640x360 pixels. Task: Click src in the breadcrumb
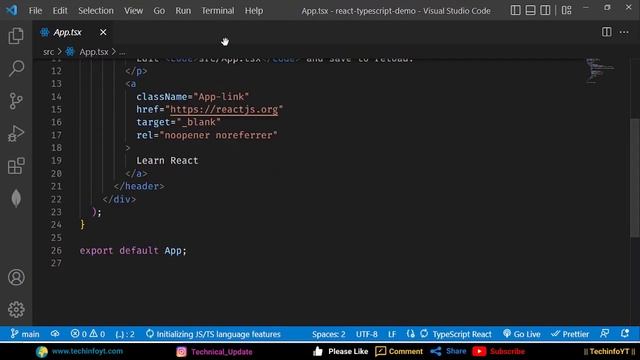point(48,52)
